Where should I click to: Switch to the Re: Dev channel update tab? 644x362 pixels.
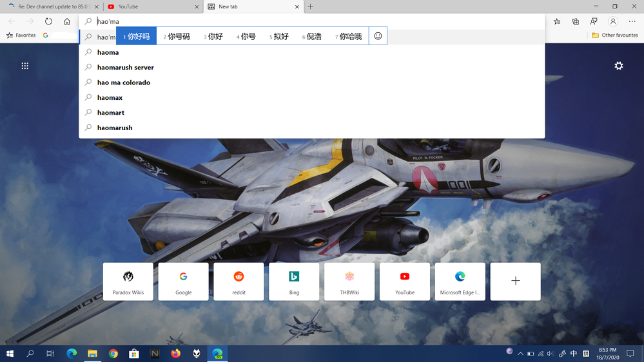pos(54,6)
